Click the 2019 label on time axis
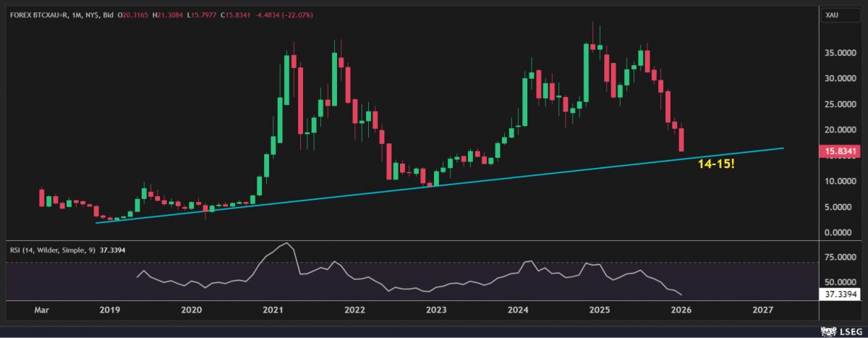 coord(109,310)
